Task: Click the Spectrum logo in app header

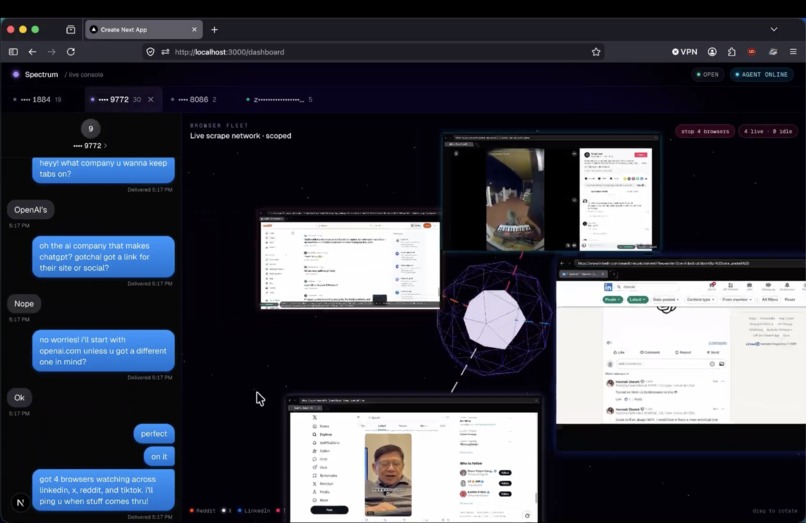Action: click(x=16, y=75)
